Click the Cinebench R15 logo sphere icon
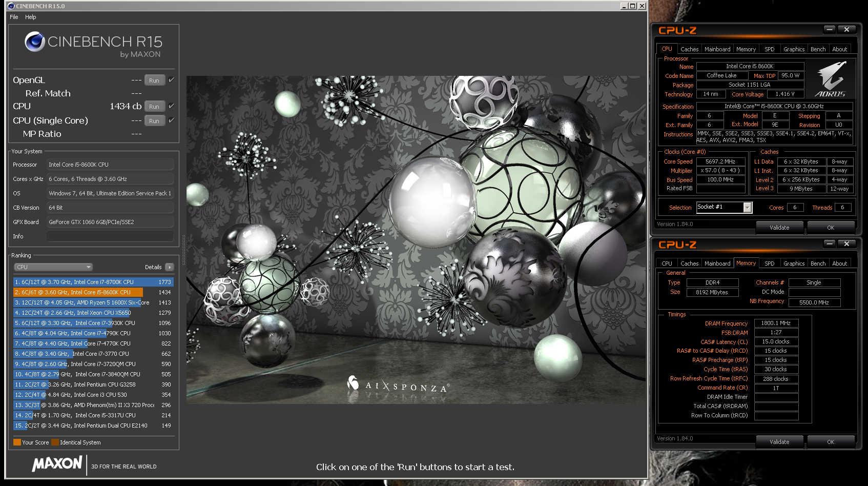This screenshot has width=868, height=486. (x=35, y=42)
